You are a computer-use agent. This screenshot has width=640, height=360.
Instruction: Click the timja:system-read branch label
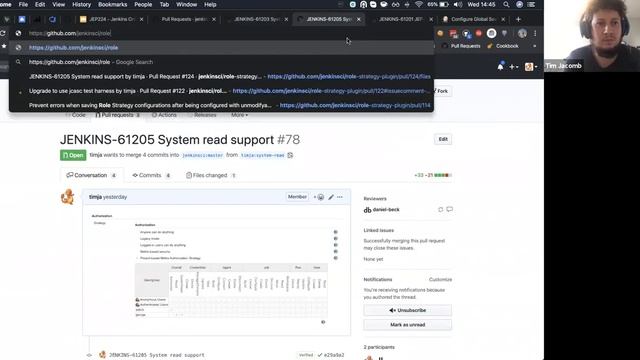262,156
